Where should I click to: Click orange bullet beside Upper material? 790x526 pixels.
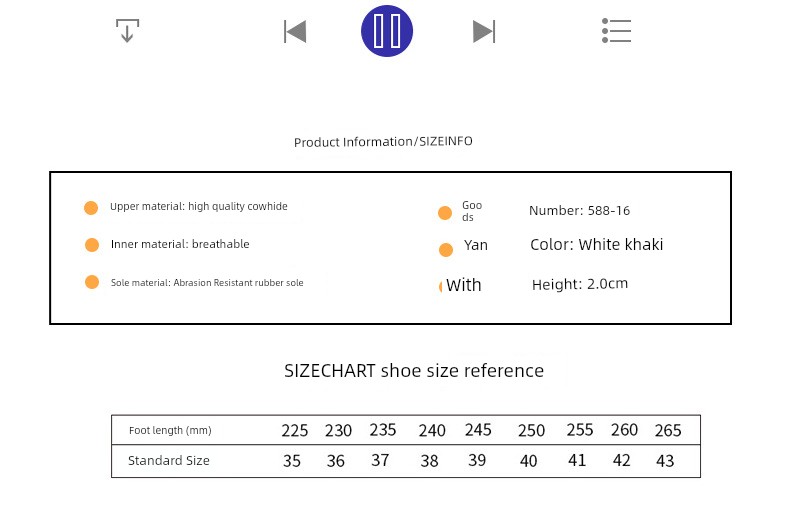coord(91,208)
